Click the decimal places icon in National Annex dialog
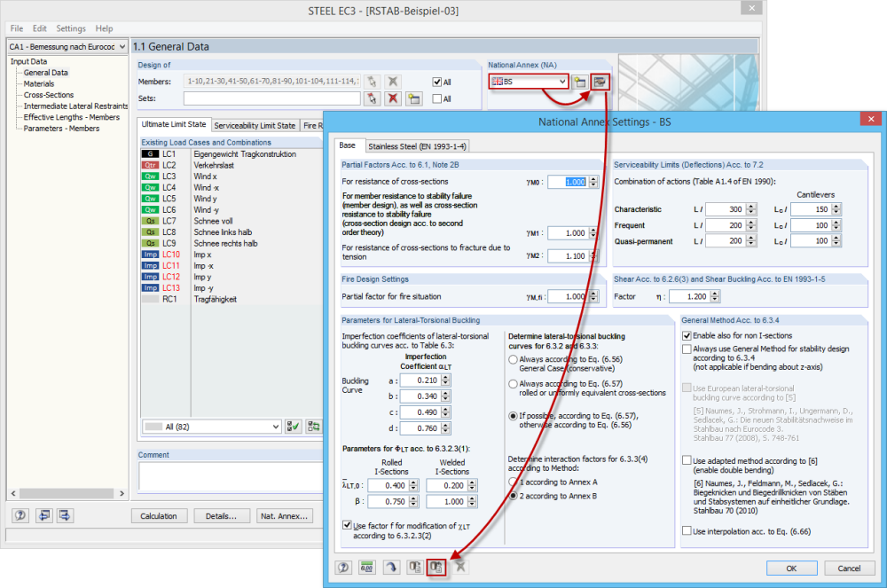 click(367, 567)
